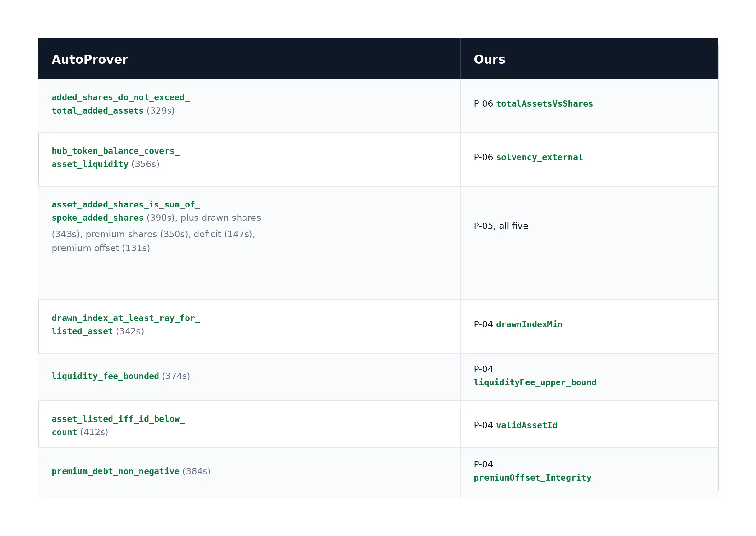Image resolution: width=756 pixels, height=536 pixels.
Task: Click the P-04 validAssetId cell
Action: [589, 424]
